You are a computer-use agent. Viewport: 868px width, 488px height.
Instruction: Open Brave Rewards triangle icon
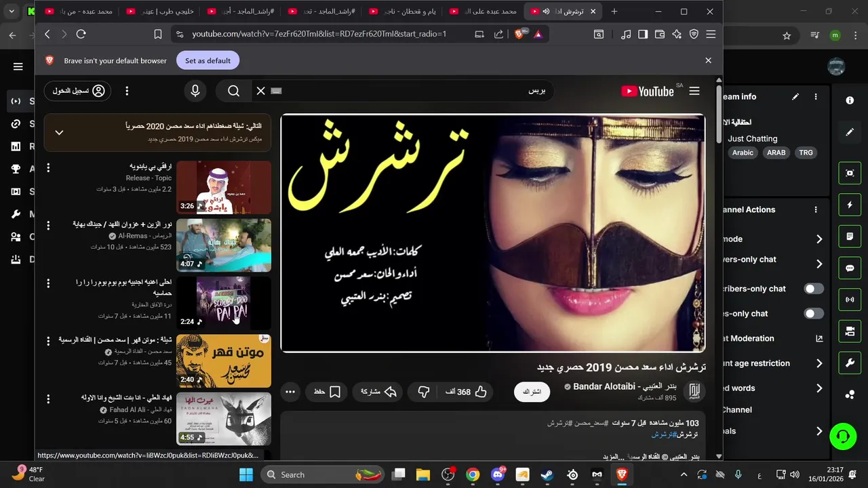538,34
